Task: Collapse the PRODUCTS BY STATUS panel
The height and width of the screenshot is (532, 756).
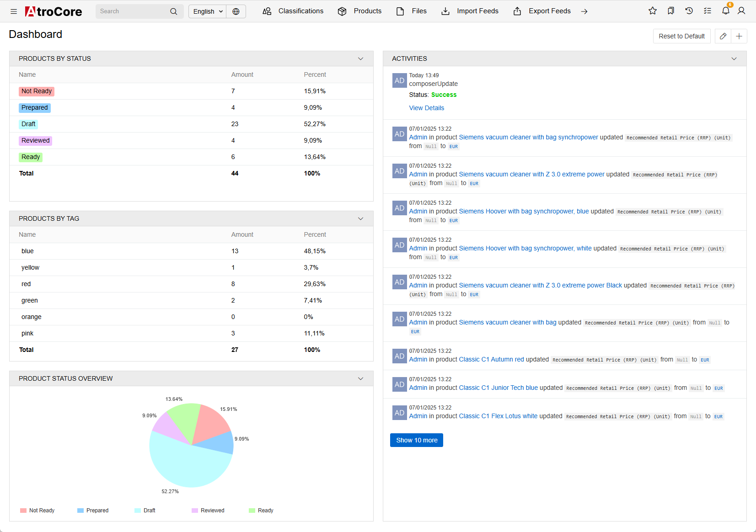Action: pyautogui.click(x=361, y=59)
